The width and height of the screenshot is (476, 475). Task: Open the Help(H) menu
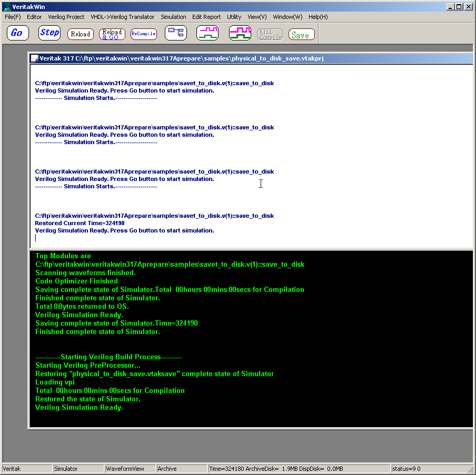(318, 17)
